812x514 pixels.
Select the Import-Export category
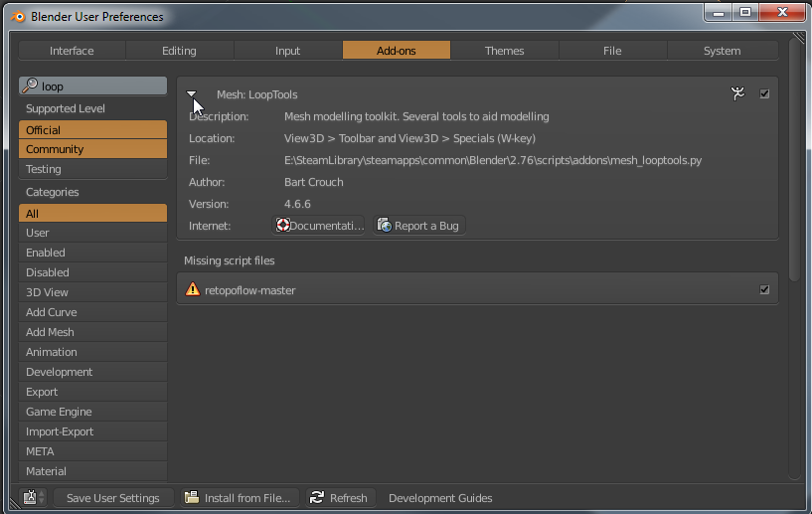(x=92, y=431)
